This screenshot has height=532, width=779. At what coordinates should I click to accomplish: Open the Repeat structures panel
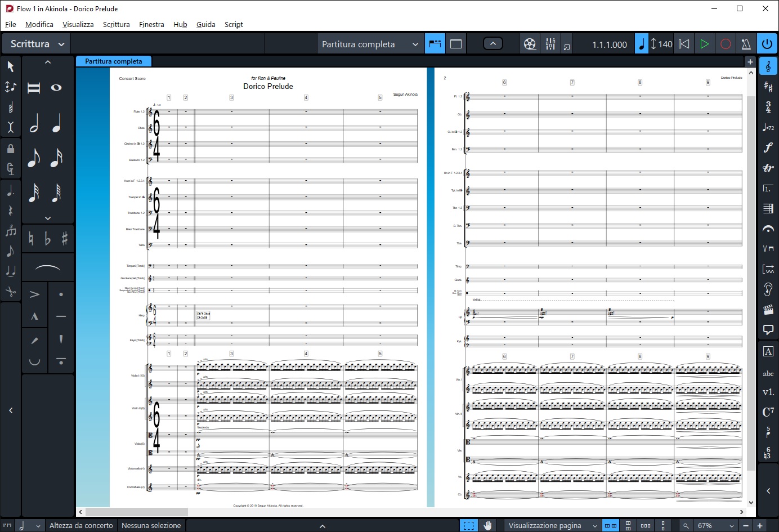coord(768,188)
